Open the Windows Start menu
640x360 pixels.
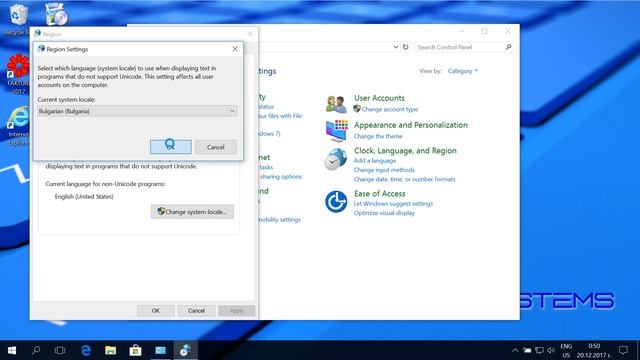[x=12, y=350]
